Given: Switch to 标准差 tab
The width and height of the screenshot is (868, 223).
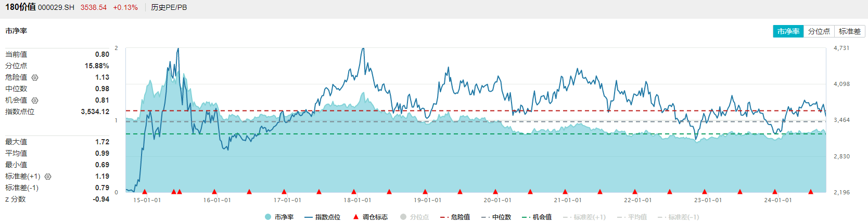Looking at the screenshot, I should coord(849,32).
